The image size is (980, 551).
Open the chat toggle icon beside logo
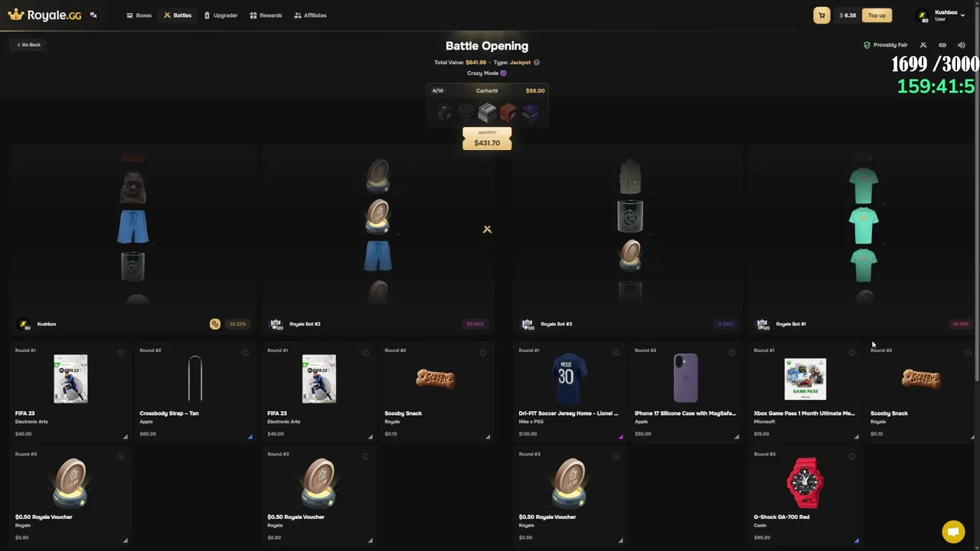tap(93, 15)
